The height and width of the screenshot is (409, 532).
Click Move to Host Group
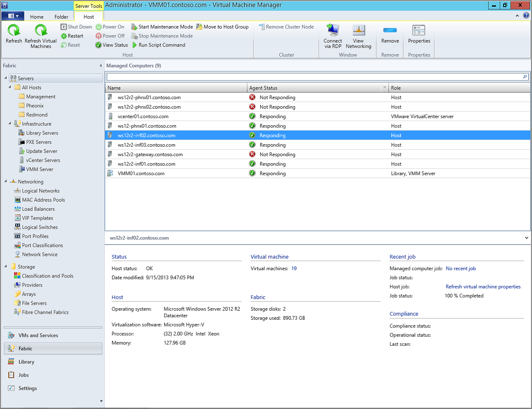[x=222, y=27]
